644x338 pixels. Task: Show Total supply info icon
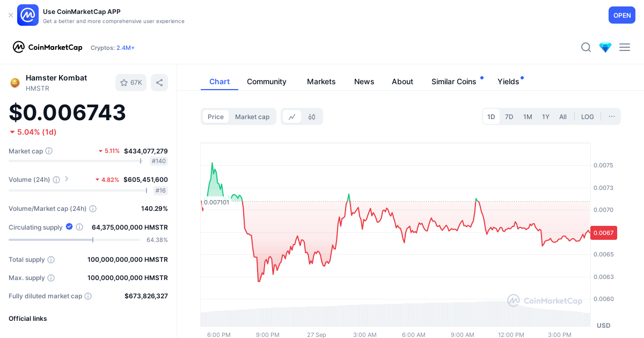(x=51, y=260)
